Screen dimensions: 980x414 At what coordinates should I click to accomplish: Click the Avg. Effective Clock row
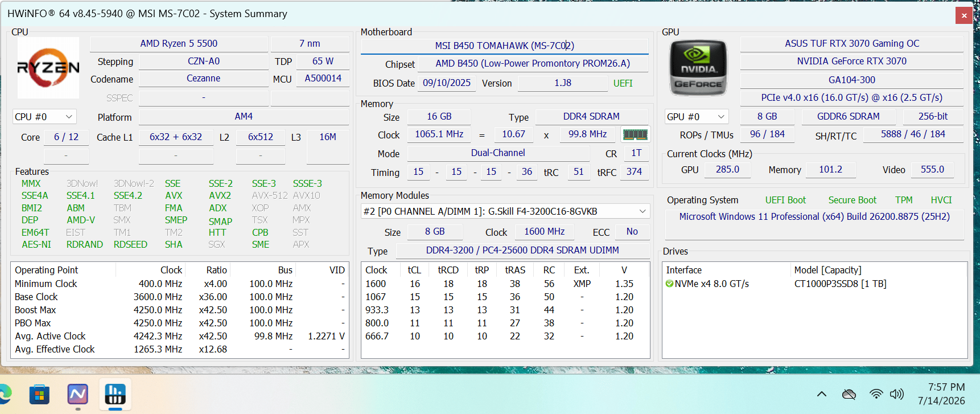click(x=180, y=349)
